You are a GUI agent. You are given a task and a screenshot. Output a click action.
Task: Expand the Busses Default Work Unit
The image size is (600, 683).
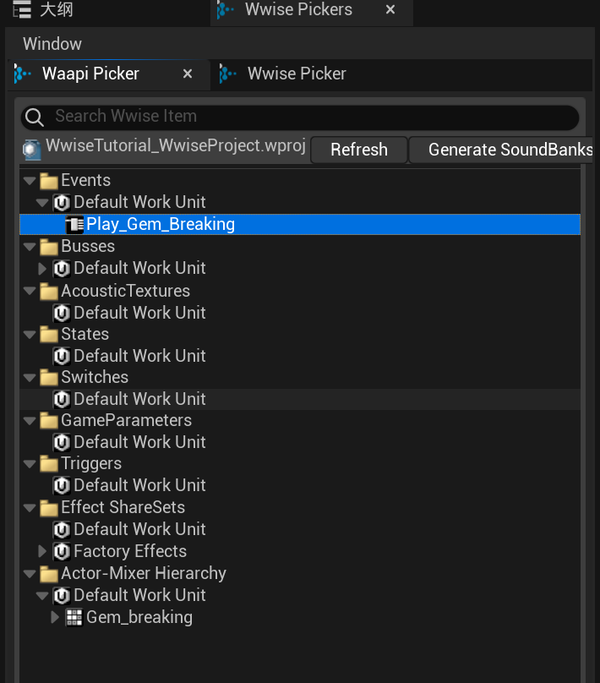coord(42,268)
